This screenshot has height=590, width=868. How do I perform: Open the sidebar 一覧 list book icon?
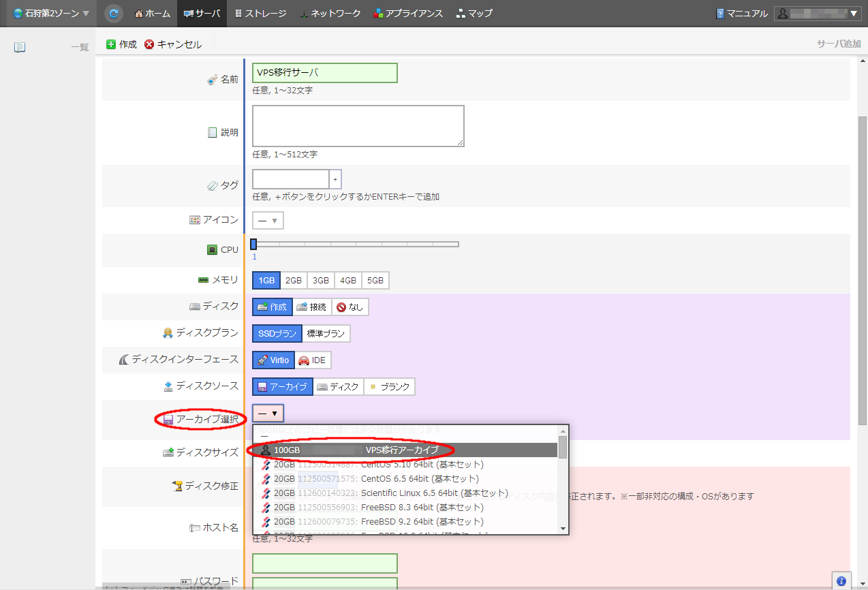[20, 47]
